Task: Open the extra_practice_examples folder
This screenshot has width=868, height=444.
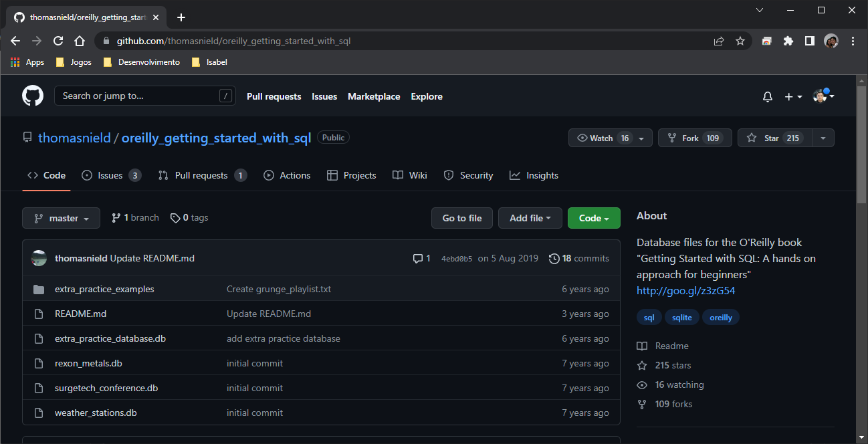Action: [104, 289]
